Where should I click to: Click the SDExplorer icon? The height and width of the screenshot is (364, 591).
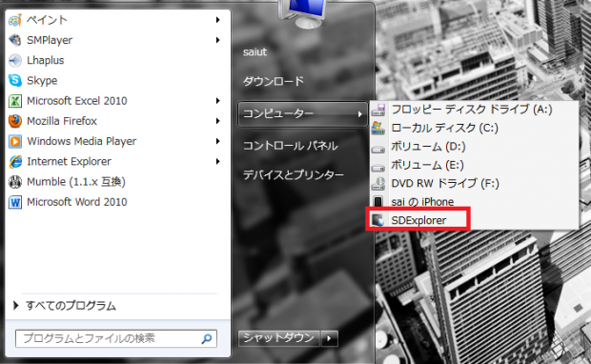coord(378,220)
